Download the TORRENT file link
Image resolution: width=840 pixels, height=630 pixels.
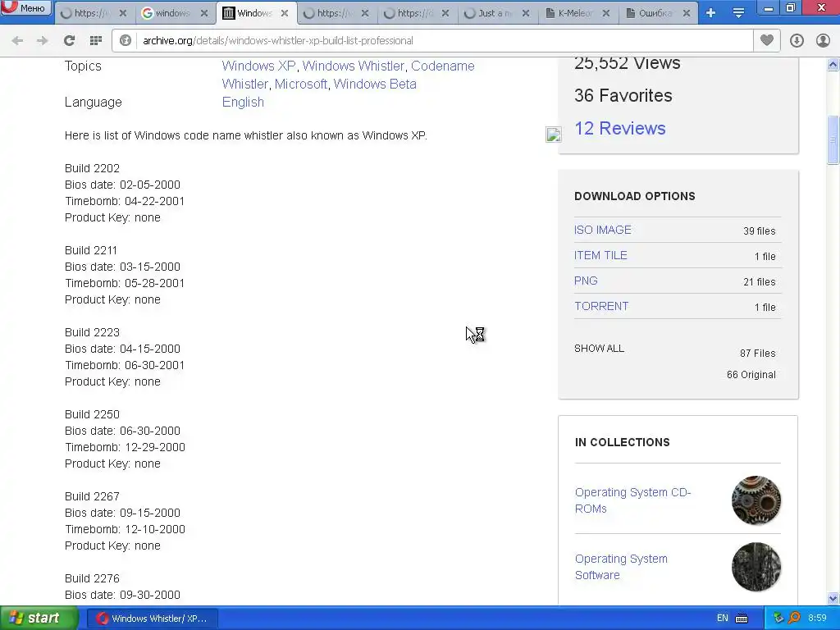point(601,307)
